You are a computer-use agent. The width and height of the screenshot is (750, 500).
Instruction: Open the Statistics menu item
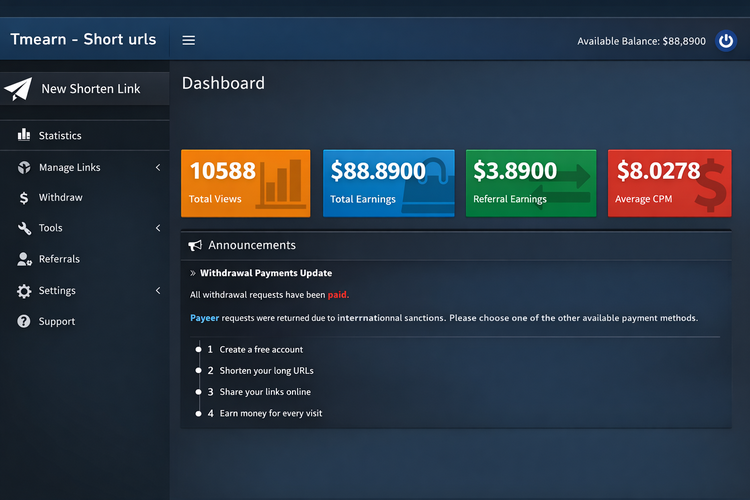click(85, 135)
